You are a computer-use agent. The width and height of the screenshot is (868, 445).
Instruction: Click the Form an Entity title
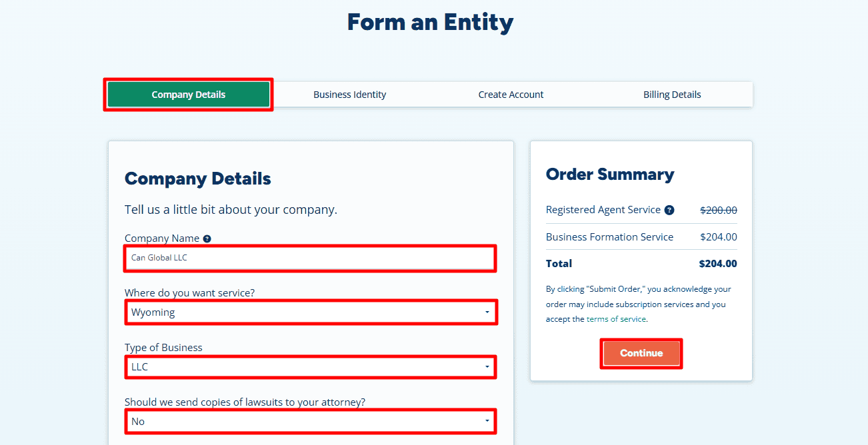430,21
